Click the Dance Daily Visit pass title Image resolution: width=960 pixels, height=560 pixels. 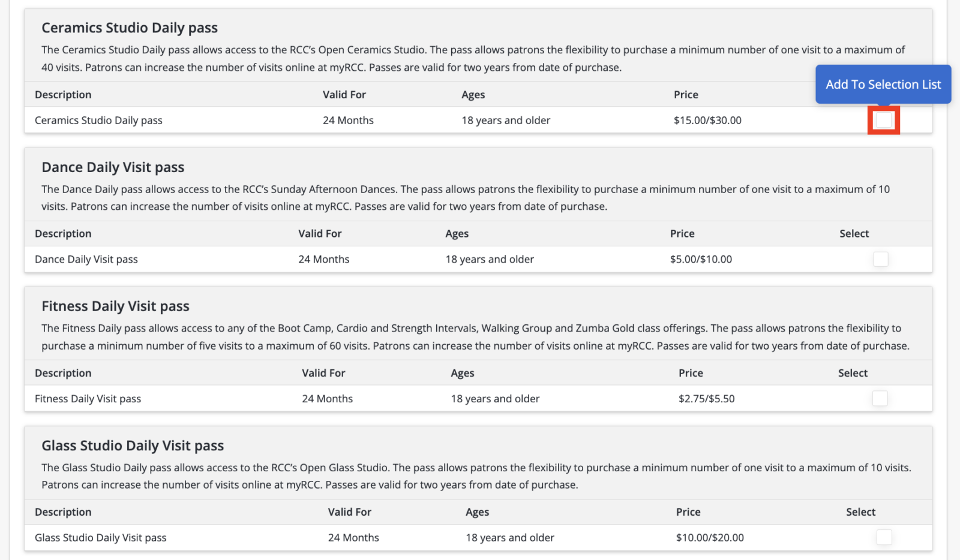tap(112, 167)
